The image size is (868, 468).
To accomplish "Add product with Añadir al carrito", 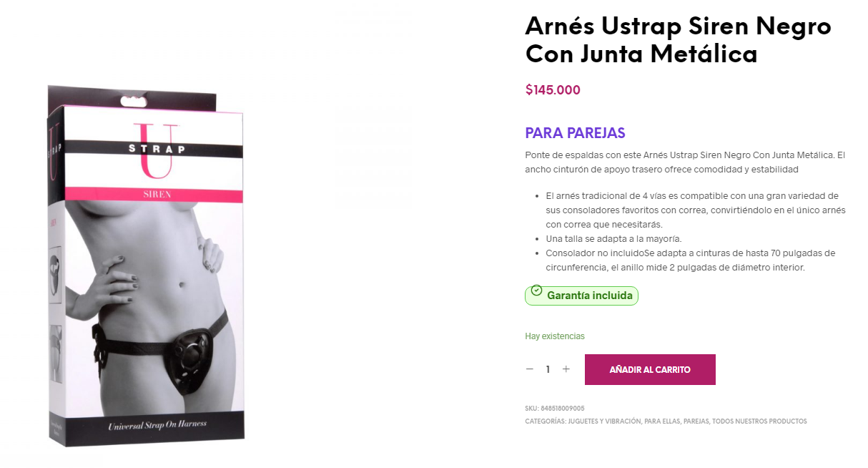I will (650, 370).
